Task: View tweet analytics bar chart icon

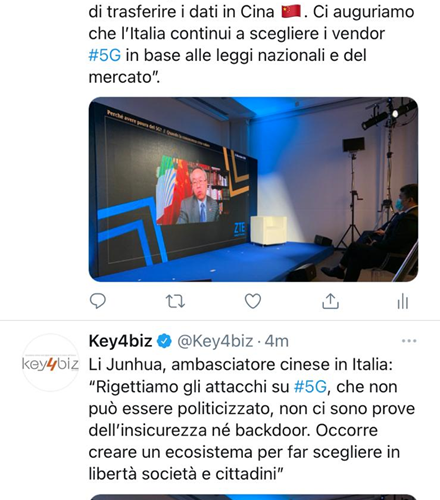Action: point(403,301)
